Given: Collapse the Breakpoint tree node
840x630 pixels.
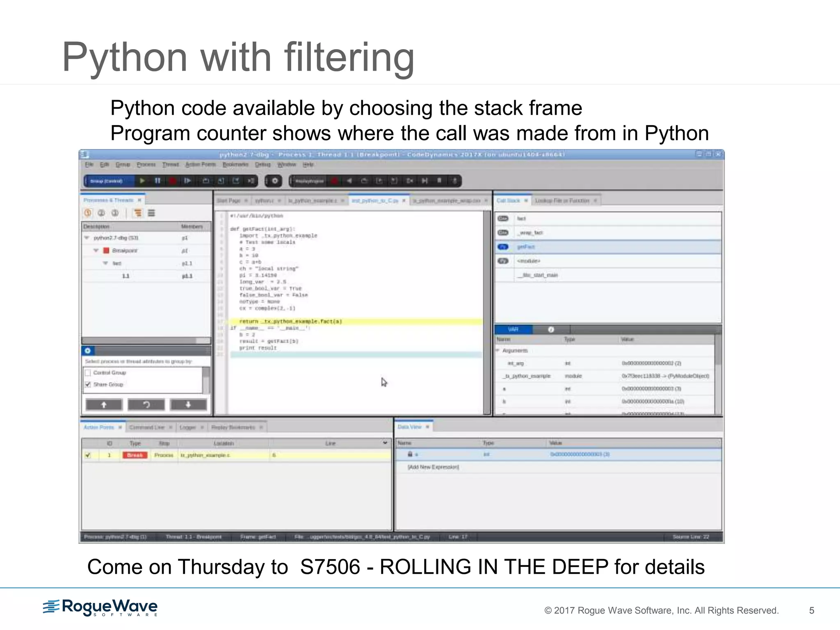Looking at the screenshot, I should click(96, 251).
